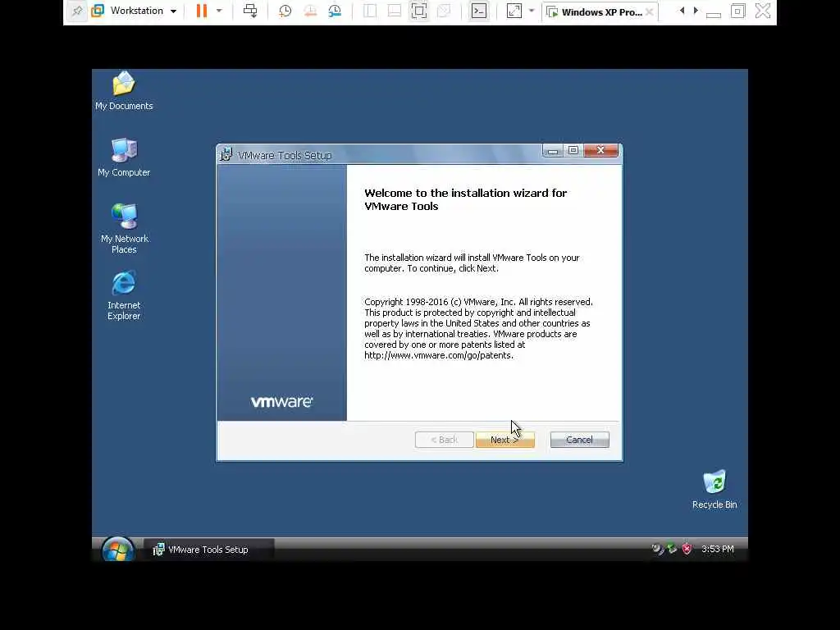Image resolution: width=840 pixels, height=630 pixels.
Task: Take a snapshot of the VM
Action: [285, 11]
